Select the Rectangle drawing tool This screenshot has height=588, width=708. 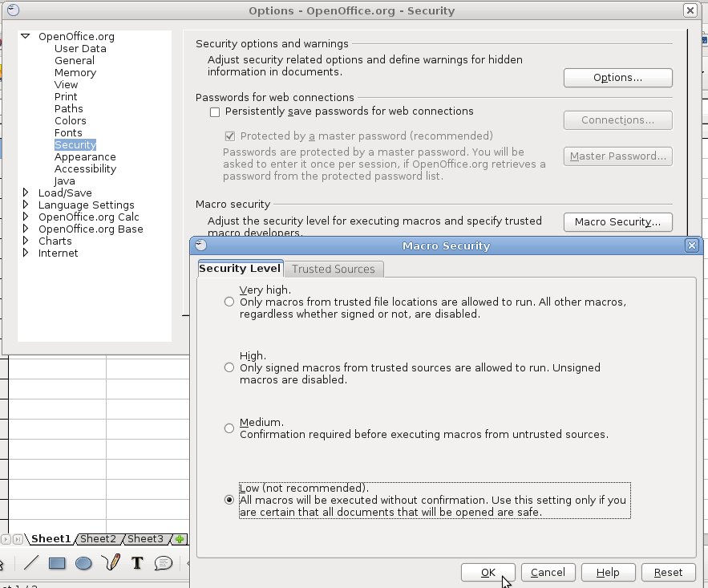(x=57, y=563)
